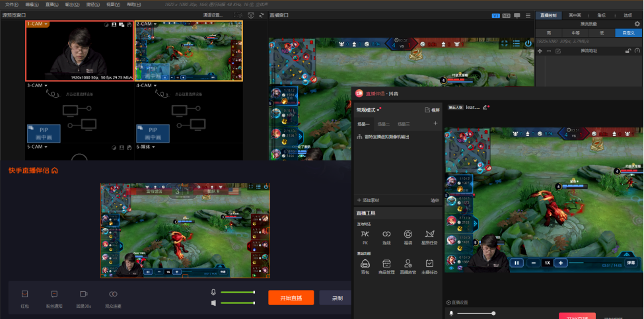Edit stream address pencil icon

coord(557,51)
